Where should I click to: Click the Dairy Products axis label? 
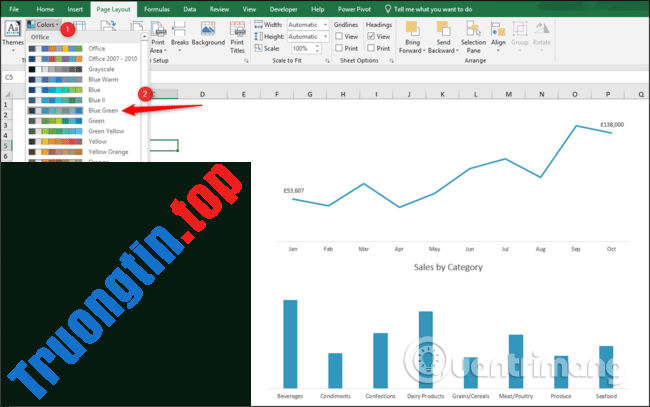pos(425,396)
